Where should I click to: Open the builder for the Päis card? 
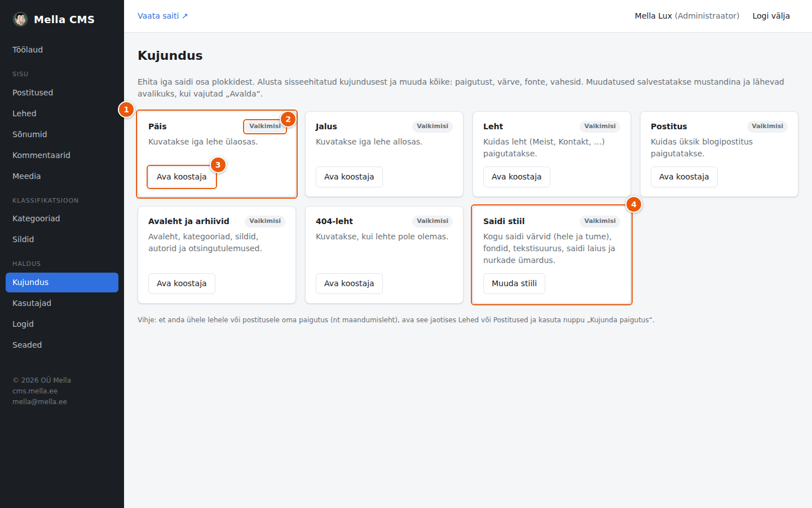click(x=182, y=177)
